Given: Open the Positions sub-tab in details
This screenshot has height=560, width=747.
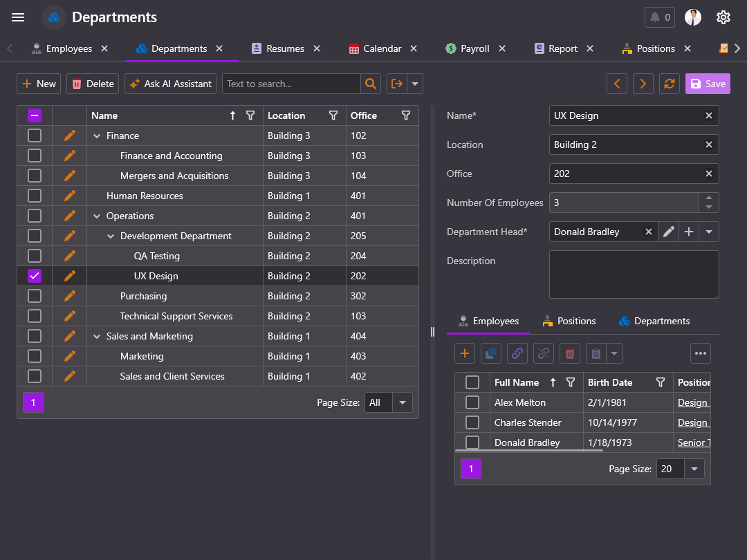Looking at the screenshot, I should pos(569,321).
